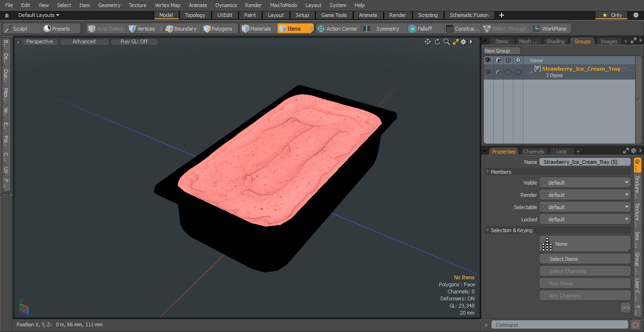
Task: Open the WorkPlane menu
Action: 550,29
